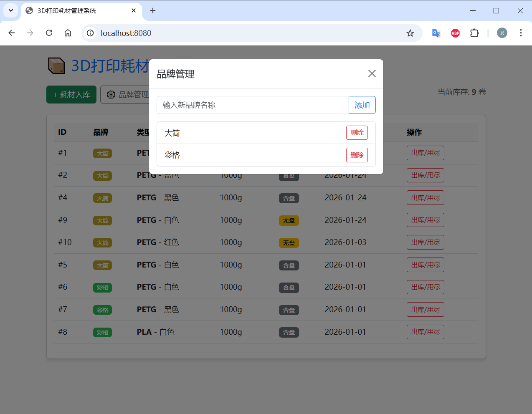Reload the page with browser refresh icon

click(49, 33)
